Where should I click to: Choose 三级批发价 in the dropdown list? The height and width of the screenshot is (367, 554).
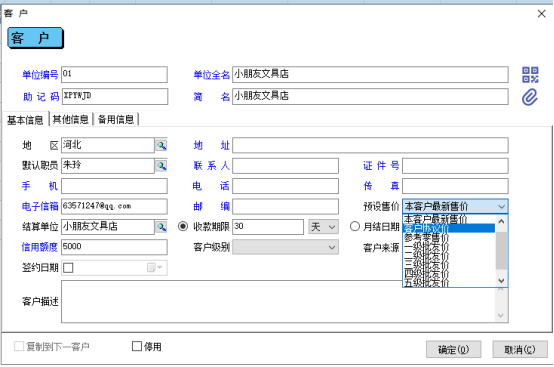(449, 264)
